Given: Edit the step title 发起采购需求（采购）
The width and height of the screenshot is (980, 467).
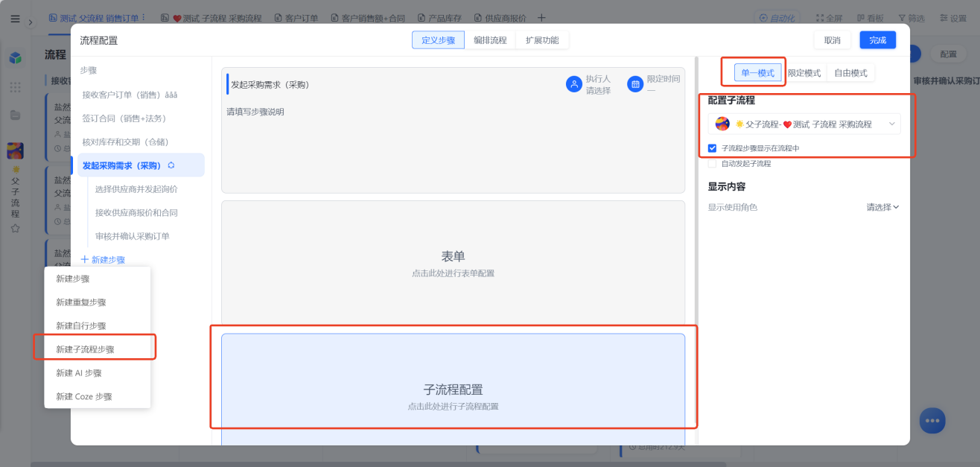Looking at the screenshot, I should (270, 85).
